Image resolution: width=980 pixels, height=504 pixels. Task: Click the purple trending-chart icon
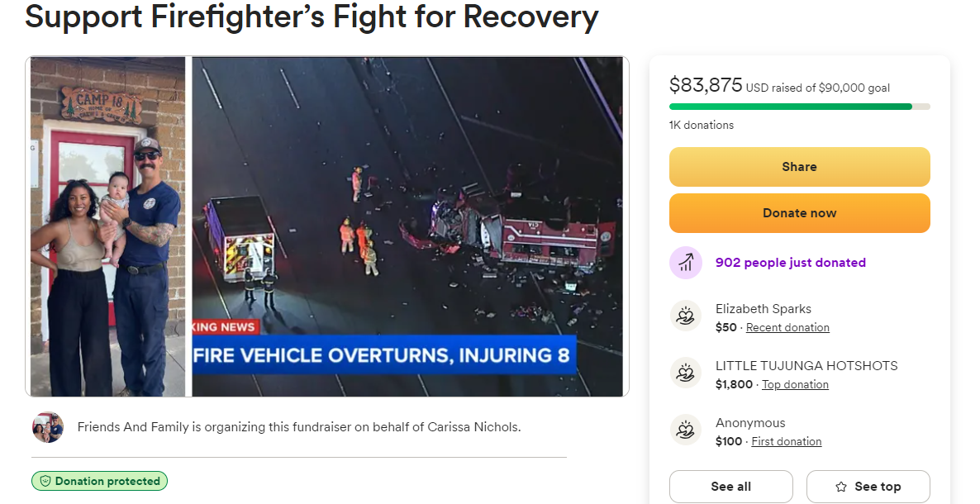[685, 263]
